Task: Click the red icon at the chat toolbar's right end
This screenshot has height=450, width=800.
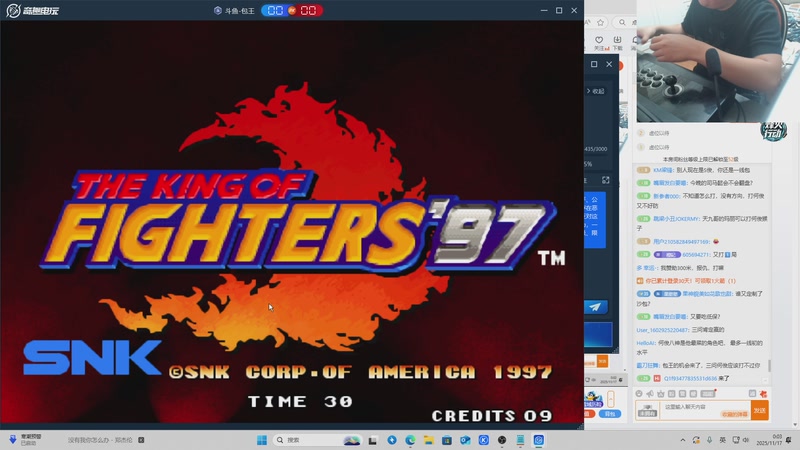Action: [763, 394]
